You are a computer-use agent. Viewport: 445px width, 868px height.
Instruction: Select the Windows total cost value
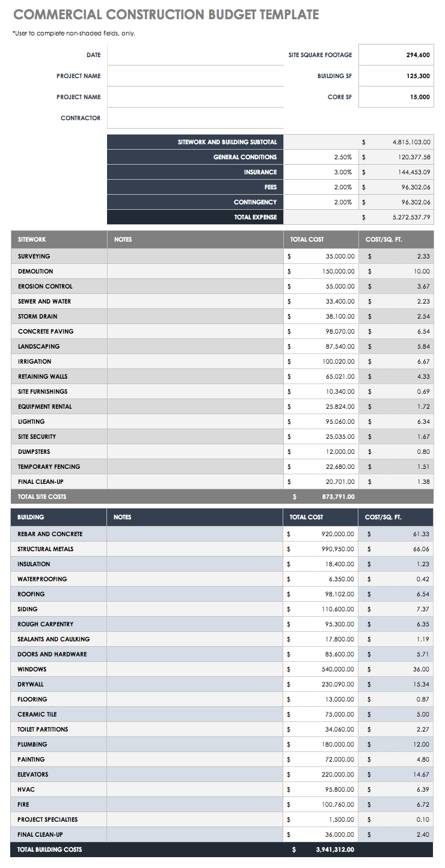pyautogui.click(x=321, y=669)
